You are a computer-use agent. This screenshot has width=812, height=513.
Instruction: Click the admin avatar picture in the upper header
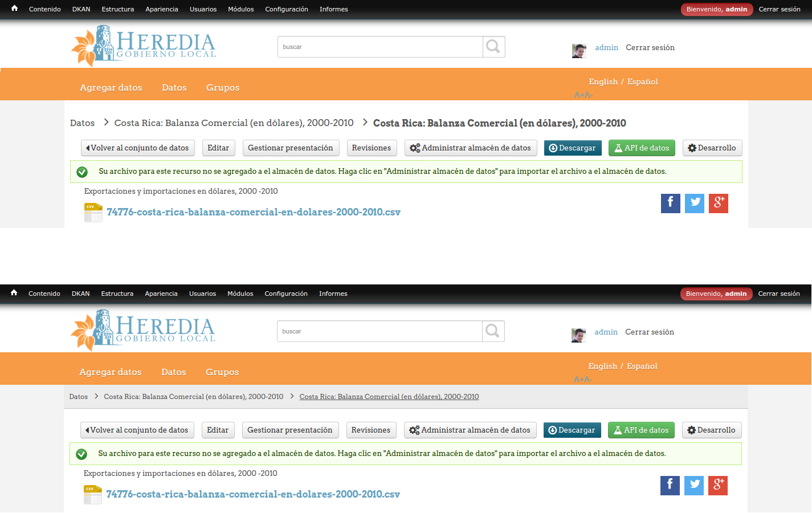579,50
